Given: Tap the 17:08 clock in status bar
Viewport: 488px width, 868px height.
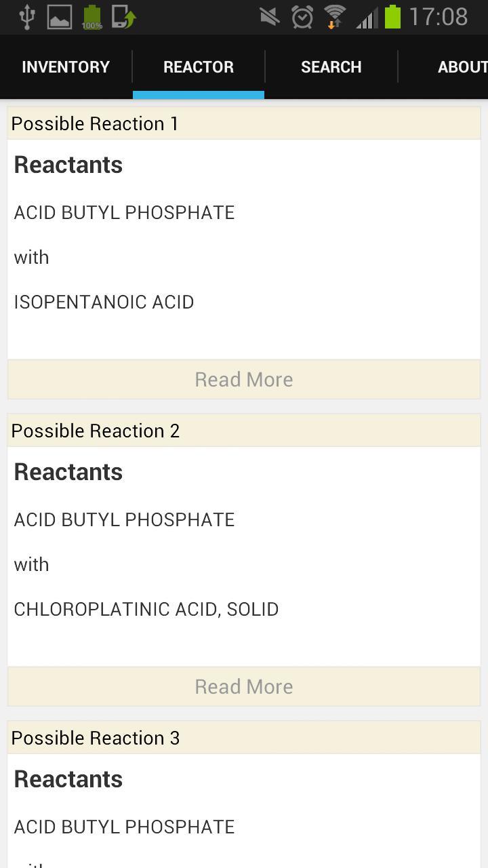Looking at the screenshot, I should (439, 17).
